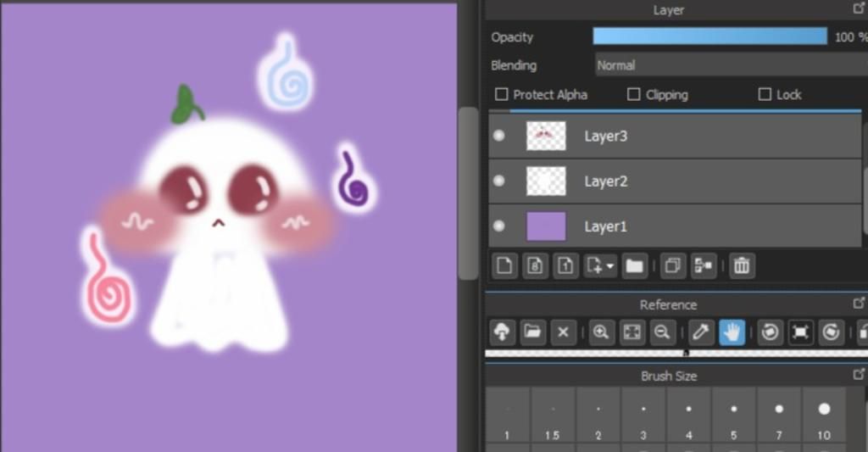868x452 pixels.
Task: Open reference image from cloud
Action: pyautogui.click(x=502, y=332)
